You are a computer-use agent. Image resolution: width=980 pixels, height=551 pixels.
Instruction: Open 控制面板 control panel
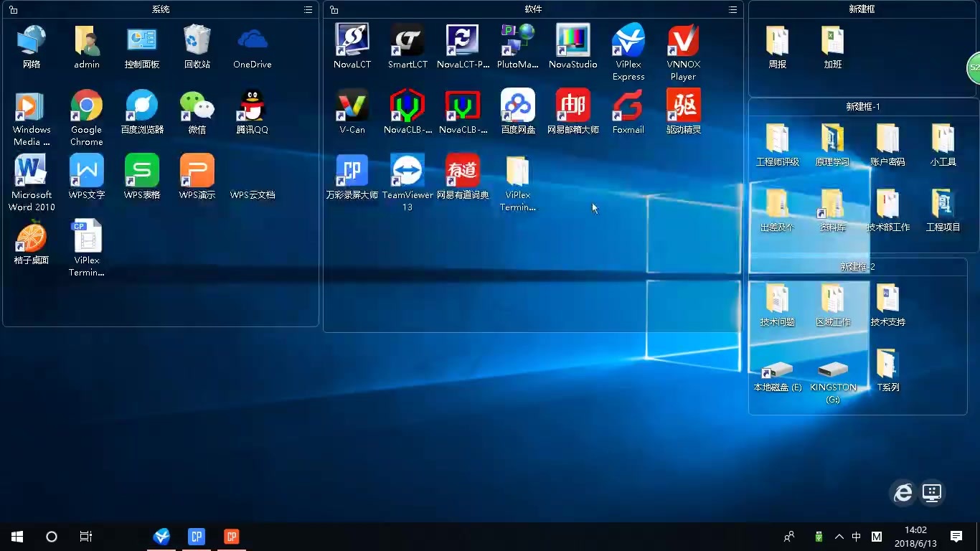tap(142, 40)
